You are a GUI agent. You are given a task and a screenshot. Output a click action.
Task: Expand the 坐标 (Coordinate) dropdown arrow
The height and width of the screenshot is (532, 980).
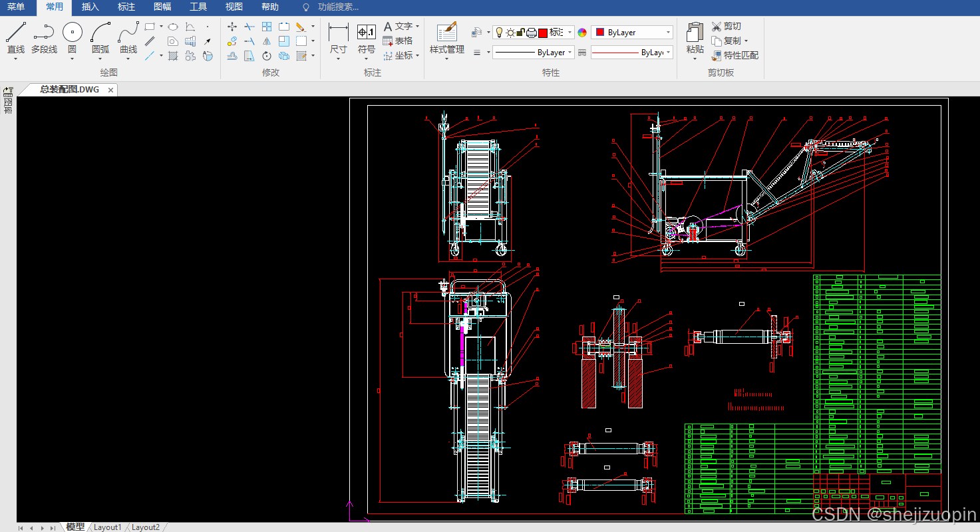coord(417,55)
